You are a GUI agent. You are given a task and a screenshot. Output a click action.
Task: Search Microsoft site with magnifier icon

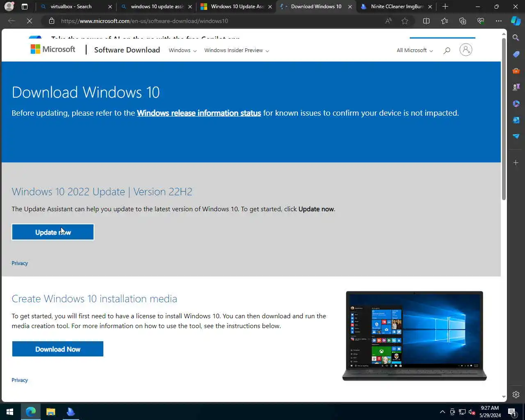point(447,50)
